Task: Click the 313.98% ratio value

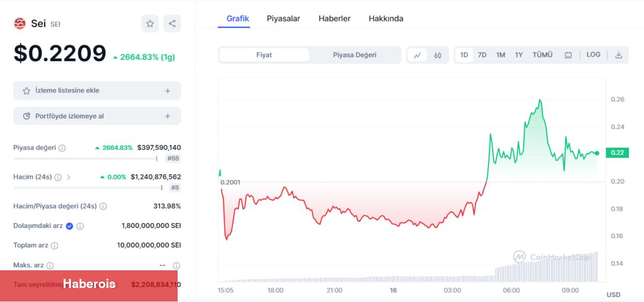Action: (167, 206)
